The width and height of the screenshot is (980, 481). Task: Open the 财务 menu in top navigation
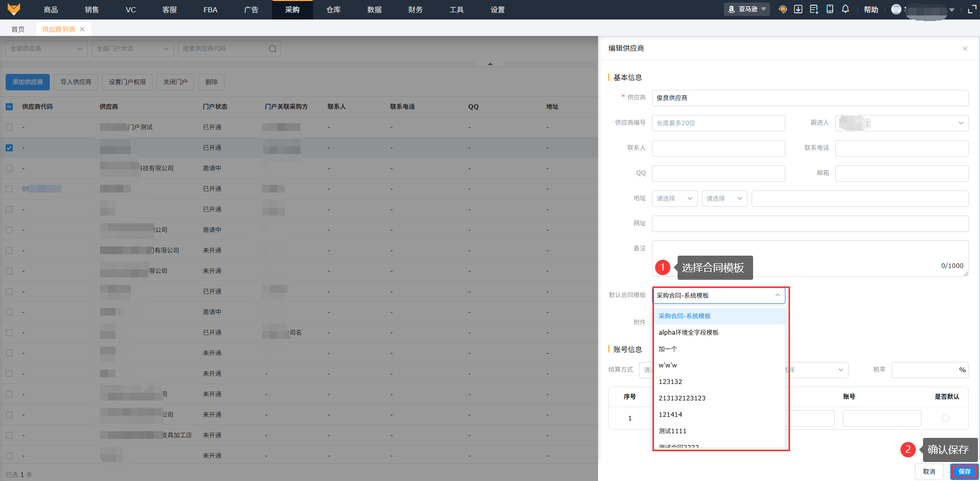click(x=415, y=10)
